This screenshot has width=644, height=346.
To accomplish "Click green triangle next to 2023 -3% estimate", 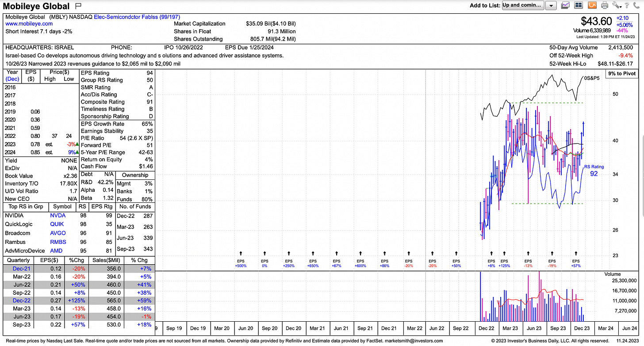I will tap(77, 144).
